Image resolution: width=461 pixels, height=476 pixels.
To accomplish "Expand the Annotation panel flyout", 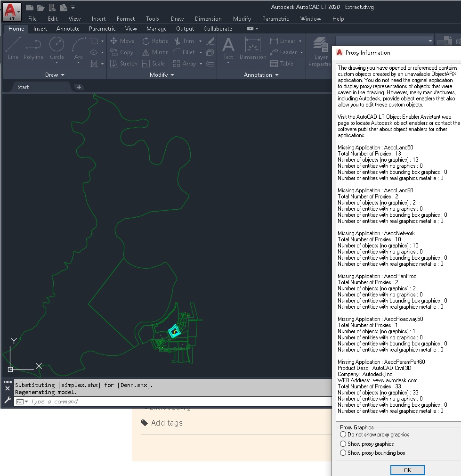I will (x=261, y=74).
